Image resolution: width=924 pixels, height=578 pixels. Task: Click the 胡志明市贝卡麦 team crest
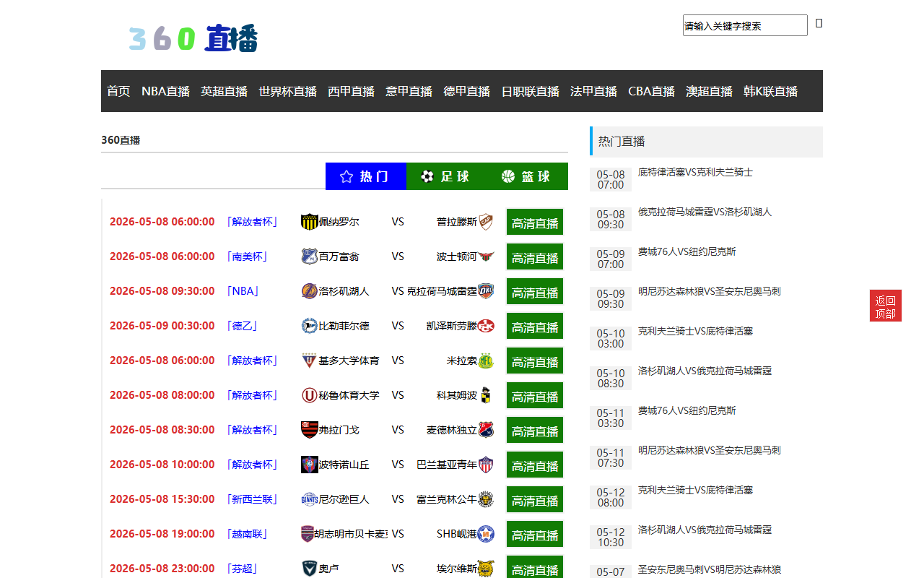pyautogui.click(x=308, y=534)
